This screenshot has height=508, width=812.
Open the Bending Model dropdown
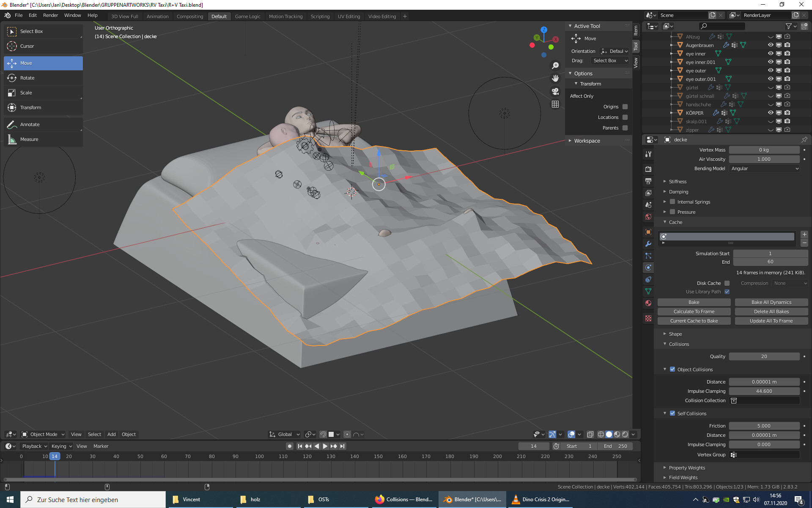click(764, 168)
